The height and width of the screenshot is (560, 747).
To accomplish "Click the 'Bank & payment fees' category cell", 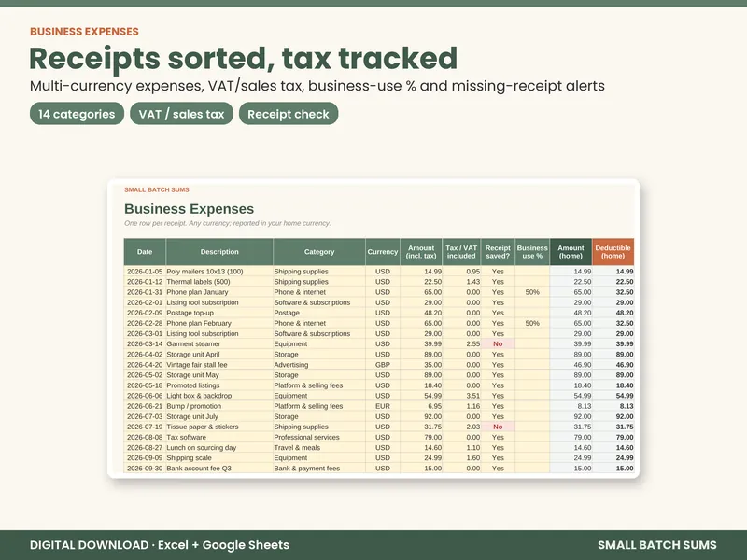I will (x=319, y=469).
